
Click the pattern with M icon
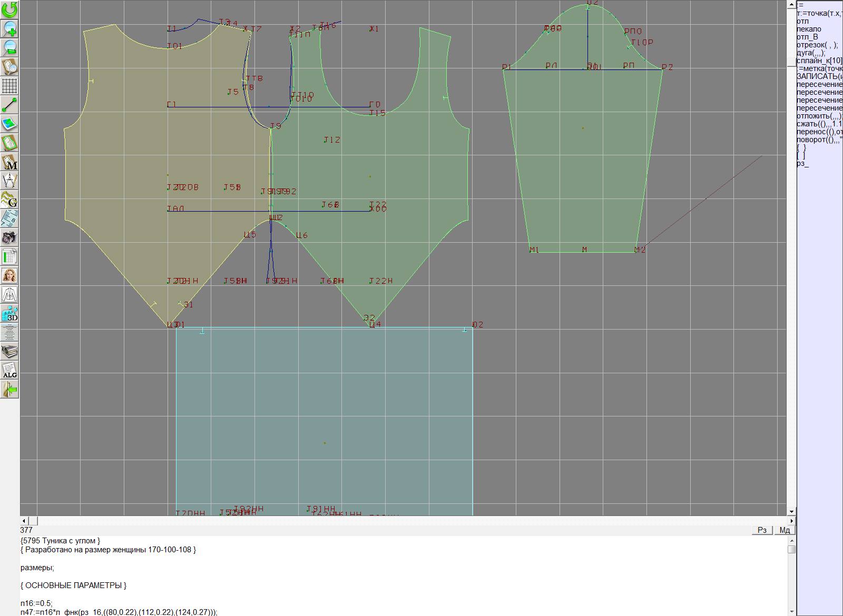click(9, 162)
